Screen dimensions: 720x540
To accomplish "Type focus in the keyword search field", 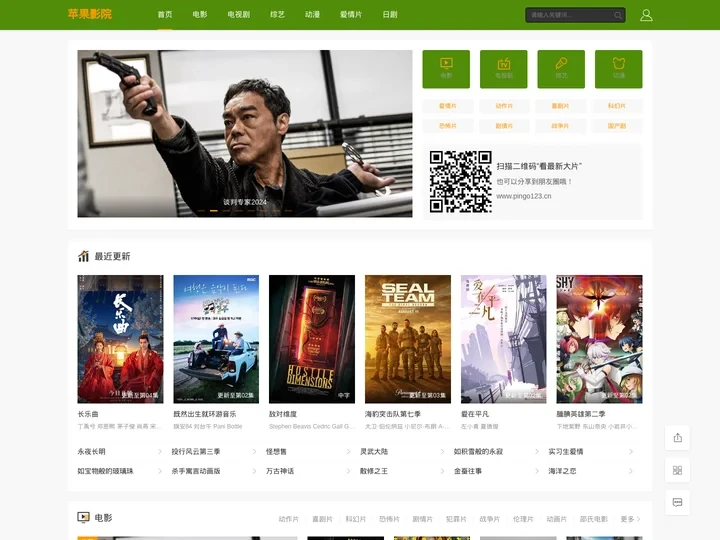I will click(570, 15).
